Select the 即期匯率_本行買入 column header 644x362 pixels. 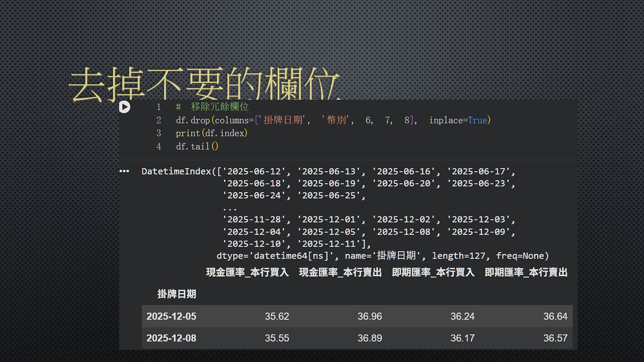point(433,272)
